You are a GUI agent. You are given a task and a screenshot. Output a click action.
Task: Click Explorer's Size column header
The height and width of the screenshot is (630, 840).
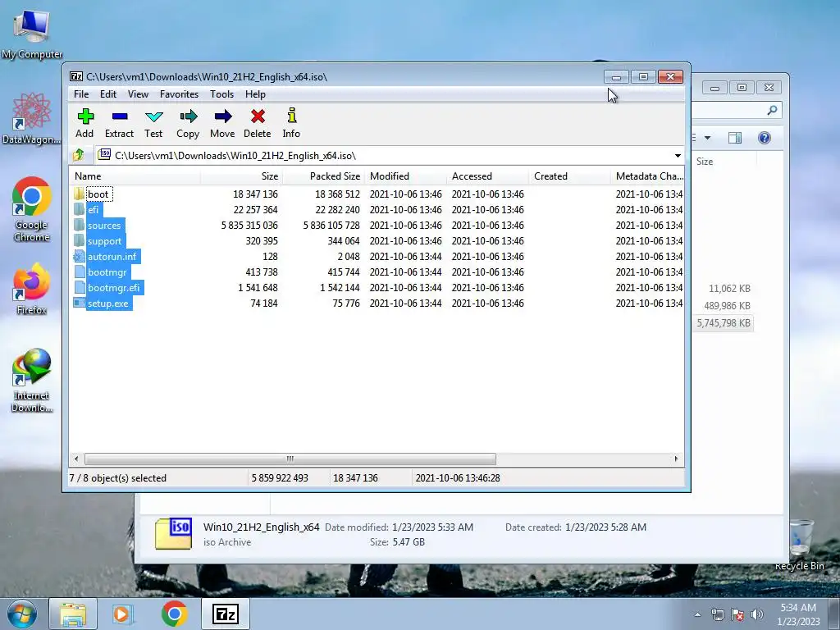click(x=705, y=162)
